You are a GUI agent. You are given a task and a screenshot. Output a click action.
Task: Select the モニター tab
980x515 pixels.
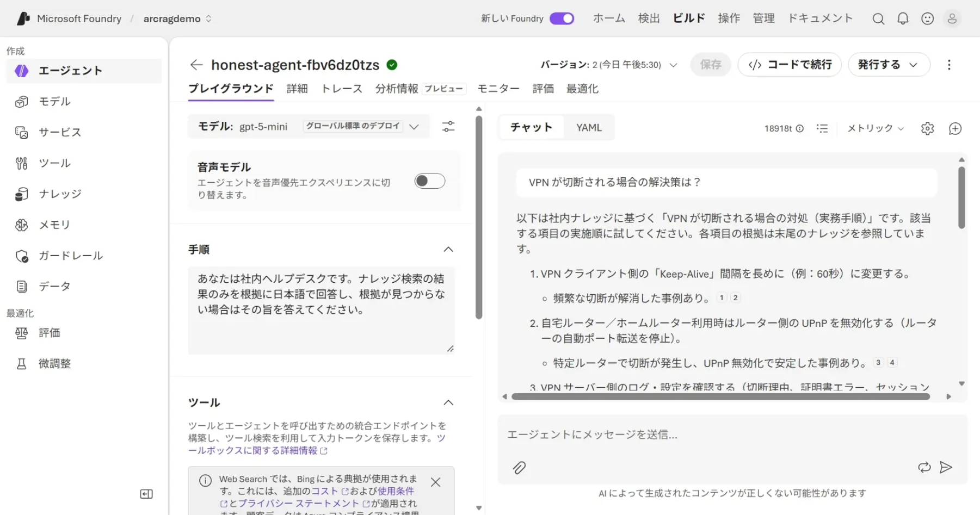tap(498, 89)
